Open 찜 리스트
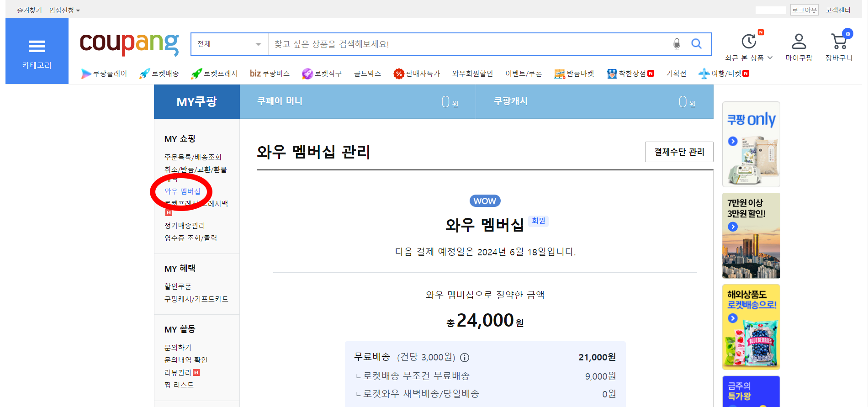The width and height of the screenshot is (868, 407). click(179, 385)
